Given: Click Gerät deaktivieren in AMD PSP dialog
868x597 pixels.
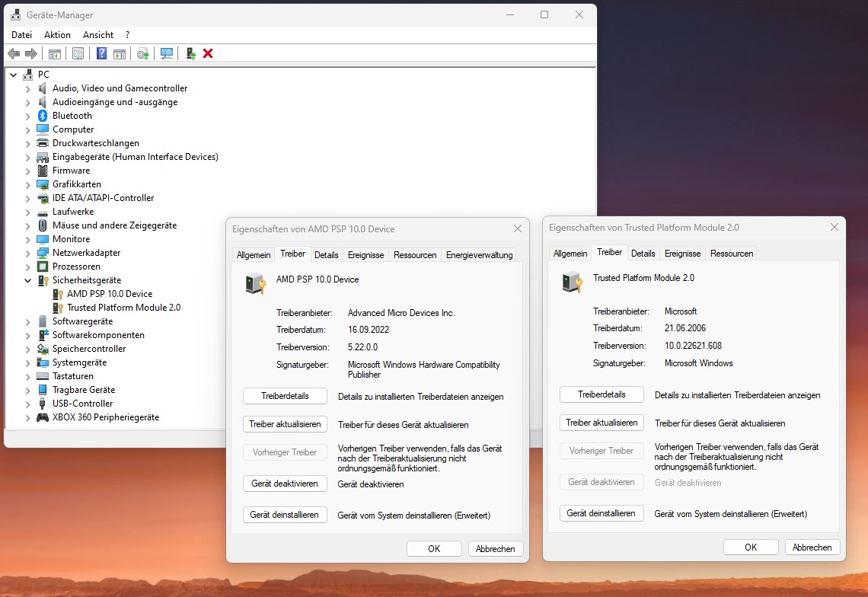Looking at the screenshot, I should pos(285,484).
